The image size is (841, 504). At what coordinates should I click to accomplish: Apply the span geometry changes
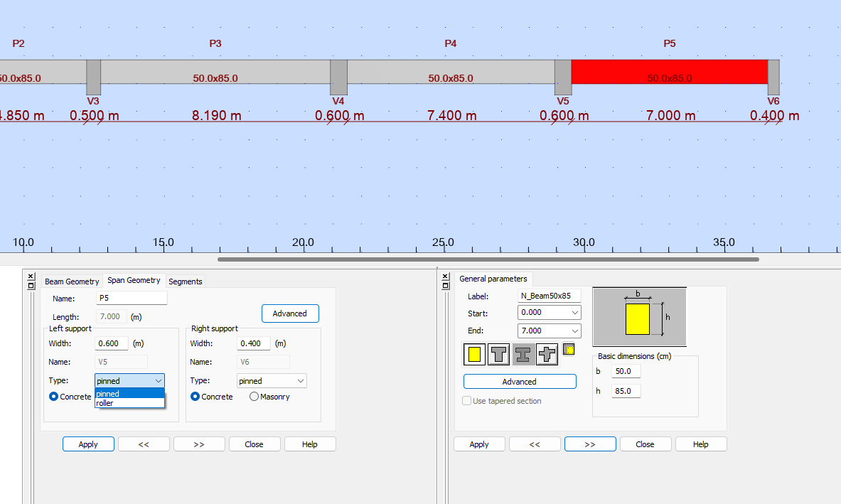pos(88,444)
